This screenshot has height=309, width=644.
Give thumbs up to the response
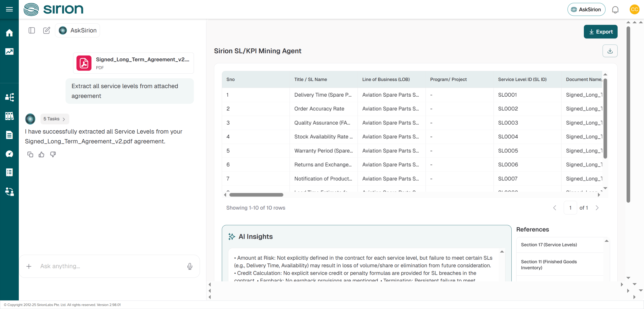tap(42, 154)
